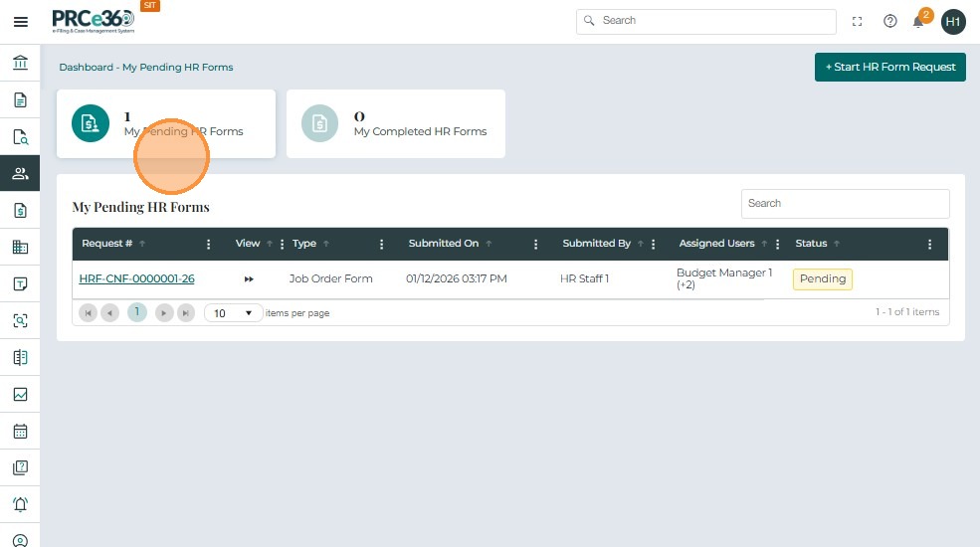Open the scan search sidebar icon
The height and width of the screenshot is (547, 980).
coord(20,320)
